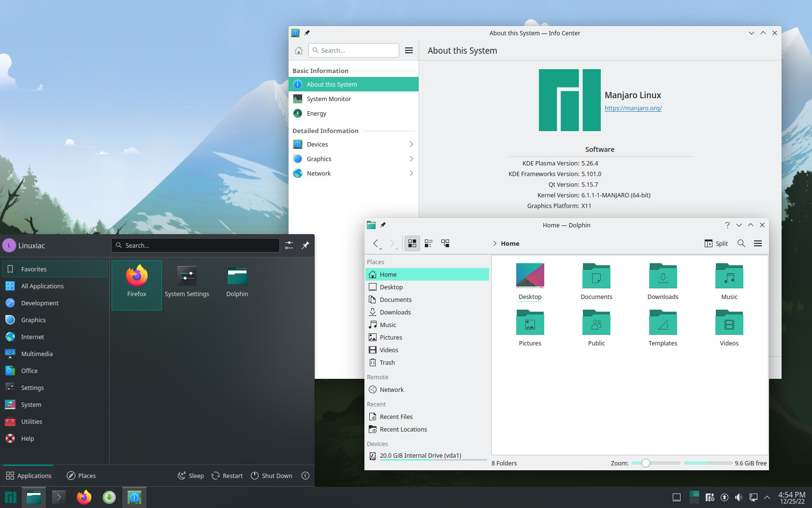Click the Restart button in launcher
Screen dimensions: 812x508
227,476
